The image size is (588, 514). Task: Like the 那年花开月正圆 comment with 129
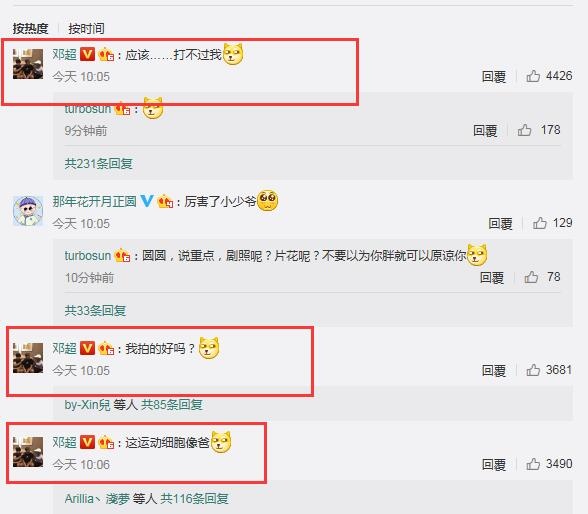[540, 223]
